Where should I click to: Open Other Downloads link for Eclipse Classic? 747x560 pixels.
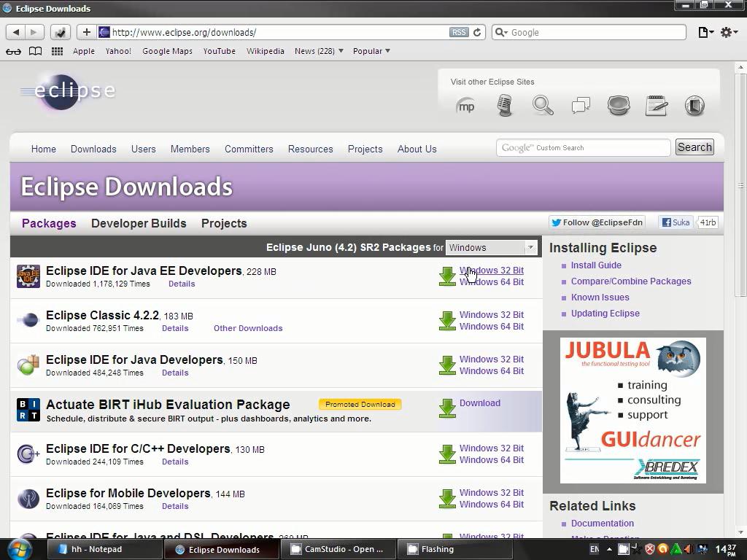click(x=248, y=328)
